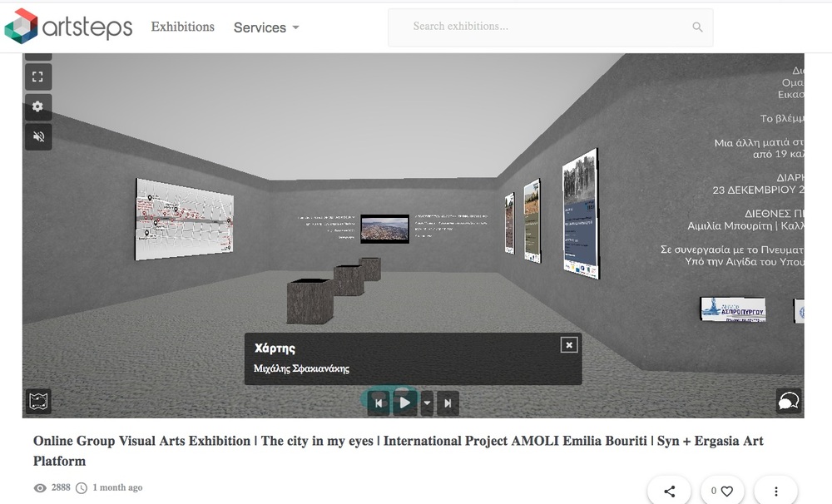Open the chat bubble icon
The height and width of the screenshot is (504, 832).
[787, 402]
